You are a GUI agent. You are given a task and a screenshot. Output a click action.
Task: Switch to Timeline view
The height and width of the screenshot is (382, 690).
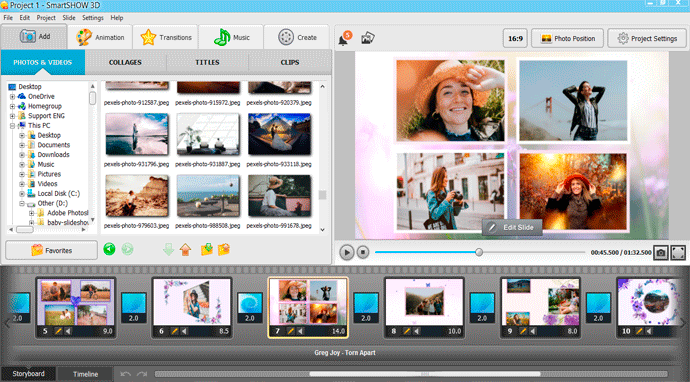(x=85, y=374)
